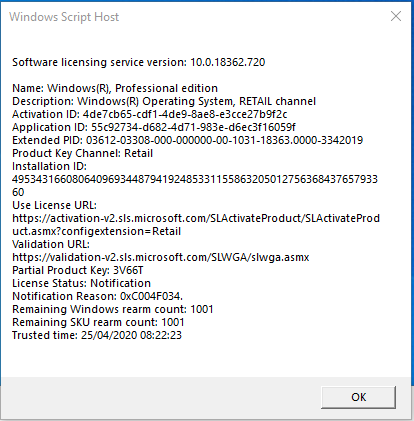Click the Extended PID line
Viewport: 414px width, 421px height.
click(x=188, y=140)
